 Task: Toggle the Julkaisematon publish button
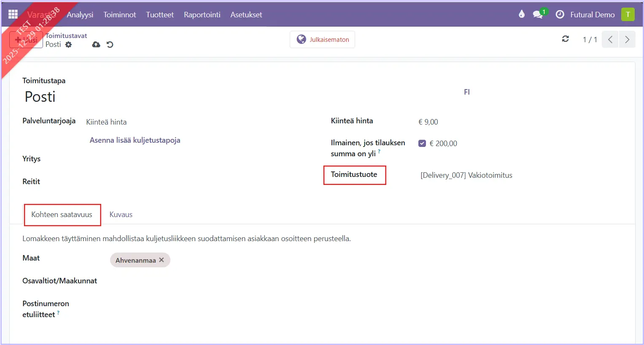pyautogui.click(x=323, y=39)
